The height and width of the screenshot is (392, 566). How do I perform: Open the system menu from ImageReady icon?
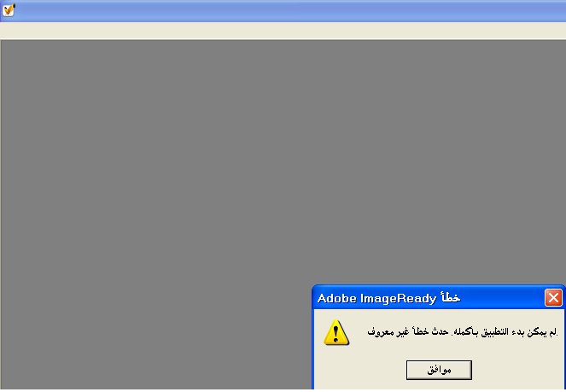click(9, 9)
